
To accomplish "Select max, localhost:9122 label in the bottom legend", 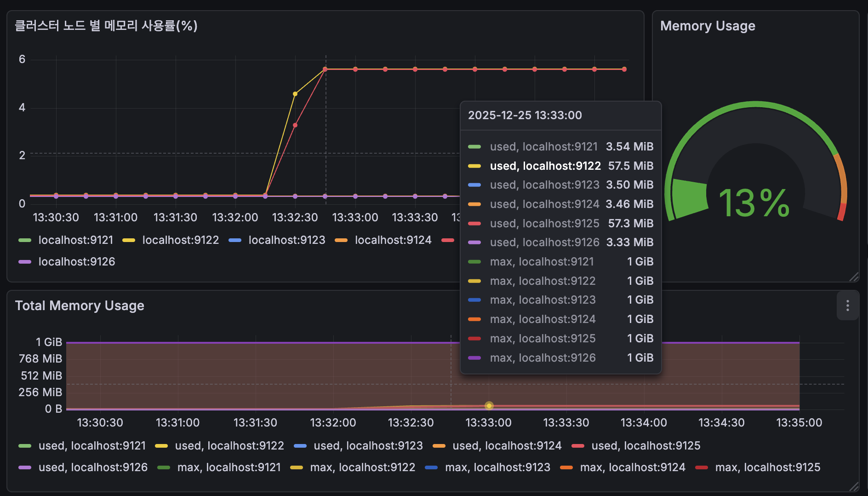I will click(x=362, y=467).
